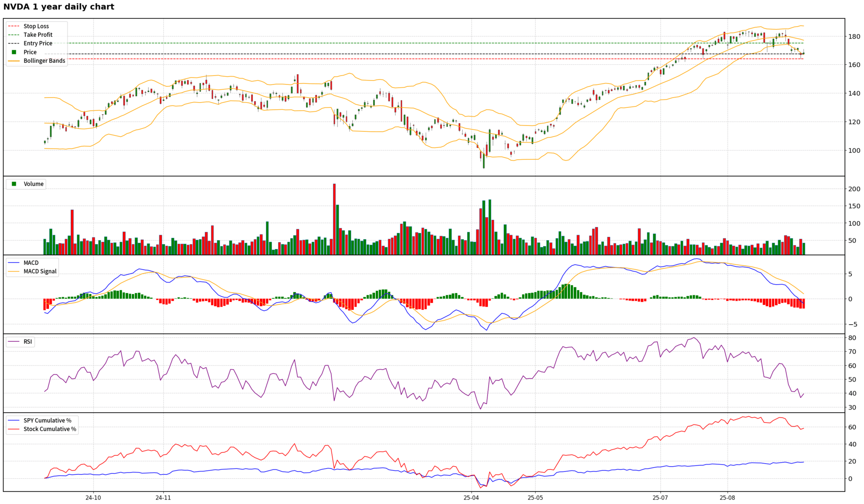
Task: Click the green Price legend marker
Action: [14, 52]
